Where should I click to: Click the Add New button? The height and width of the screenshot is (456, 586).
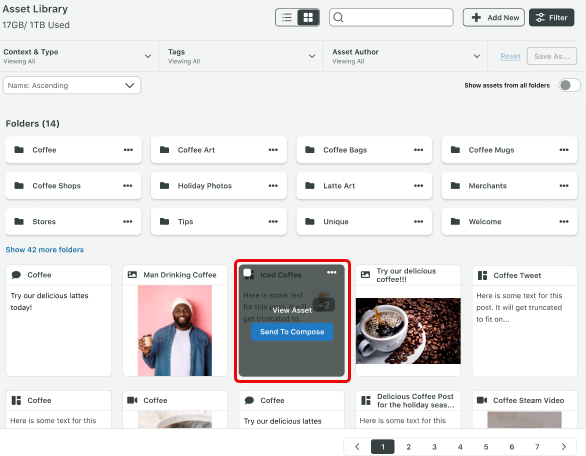(494, 18)
